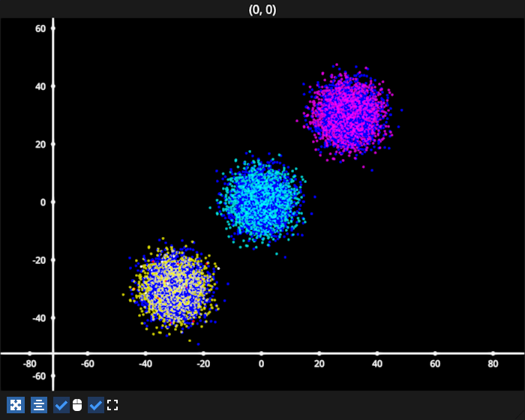The width and height of the screenshot is (525, 420).
Task: Click the x-axis tick label 20
Action: pyautogui.click(x=319, y=364)
